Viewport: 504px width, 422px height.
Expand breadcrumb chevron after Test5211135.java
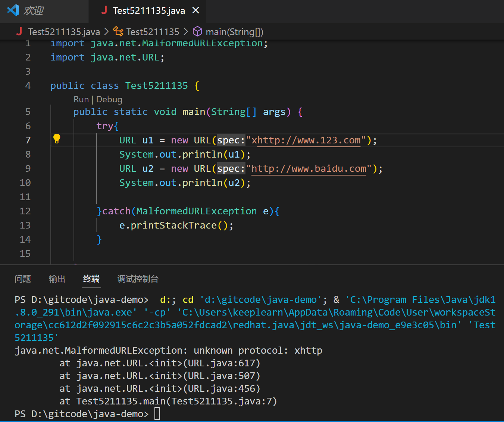(x=106, y=32)
